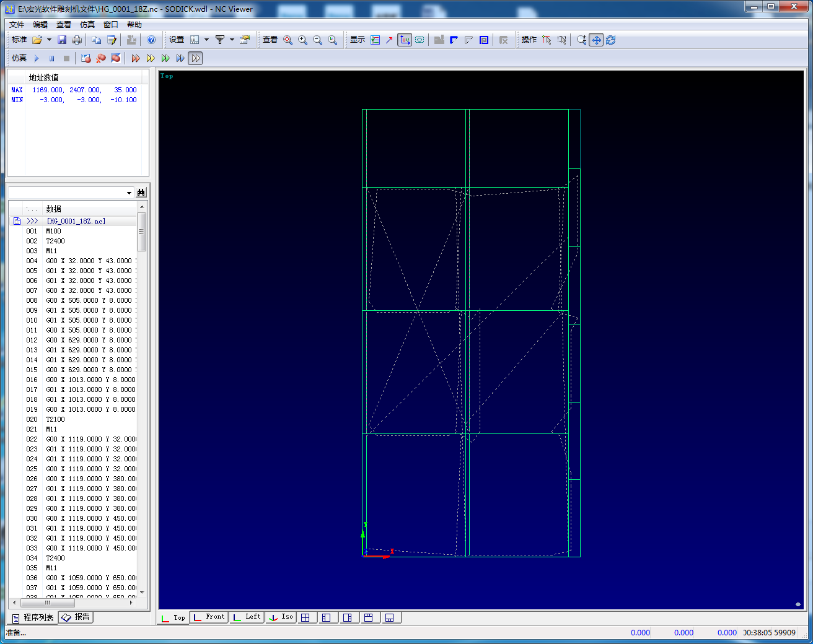
Task: Choose the top-split viewport layout button
Action: (x=369, y=617)
